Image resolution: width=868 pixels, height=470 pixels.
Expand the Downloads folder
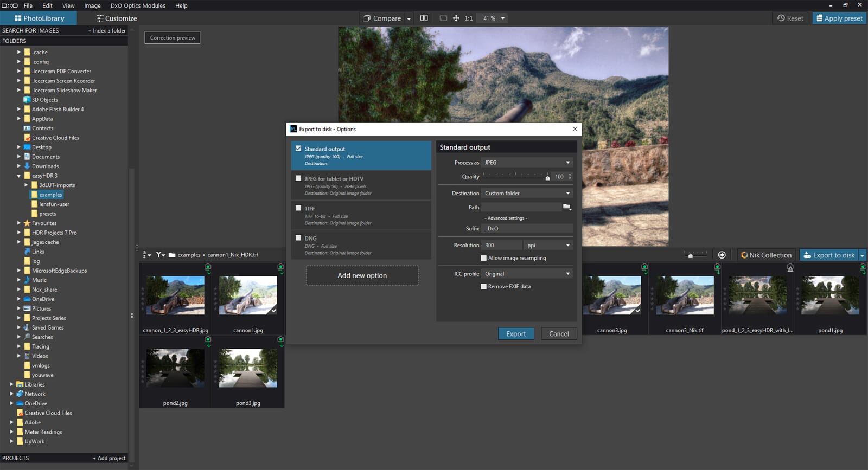(x=19, y=166)
